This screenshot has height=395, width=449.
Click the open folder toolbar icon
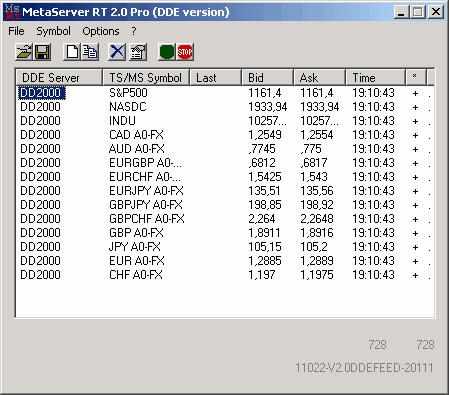tap(24, 52)
